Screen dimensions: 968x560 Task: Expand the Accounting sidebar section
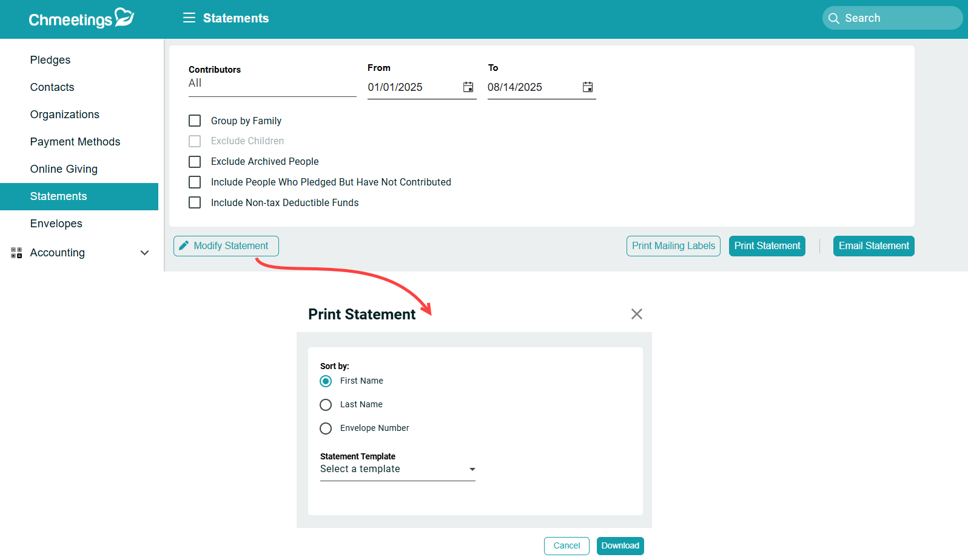pyautogui.click(x=144, y=253)
